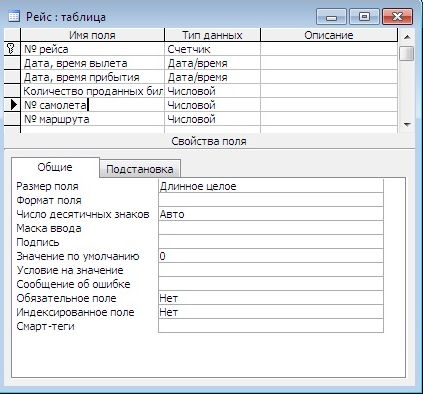Viewport: 423px width, 394px height.
Task: Click the Размер поля property label
Action: point(47,186)
